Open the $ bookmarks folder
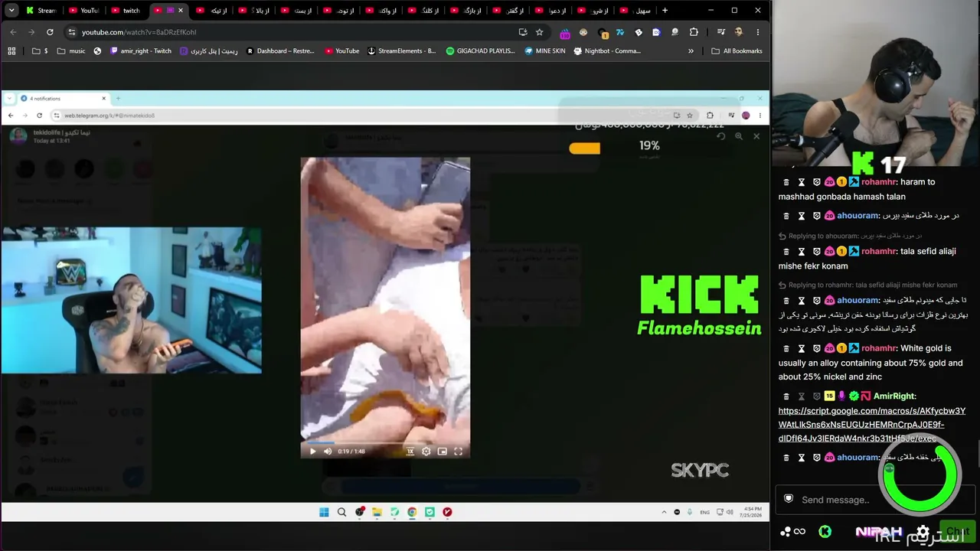 pos(40,51)
